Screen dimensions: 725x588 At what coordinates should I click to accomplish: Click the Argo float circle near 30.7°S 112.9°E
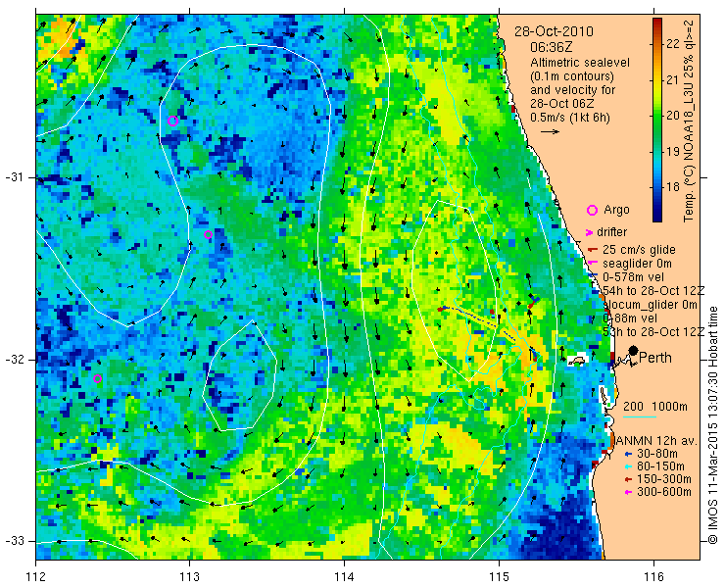coord(172,122)
